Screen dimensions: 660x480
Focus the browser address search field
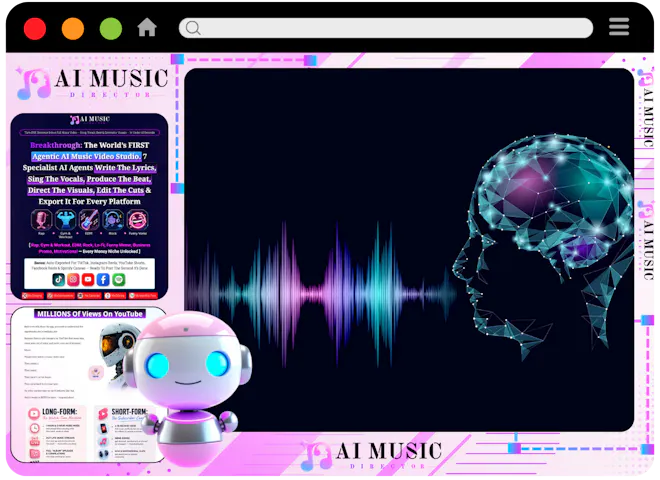[386, 28]
